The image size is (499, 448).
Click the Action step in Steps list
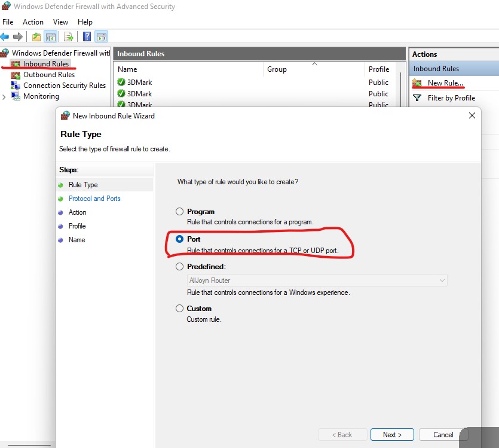[77, 212]
